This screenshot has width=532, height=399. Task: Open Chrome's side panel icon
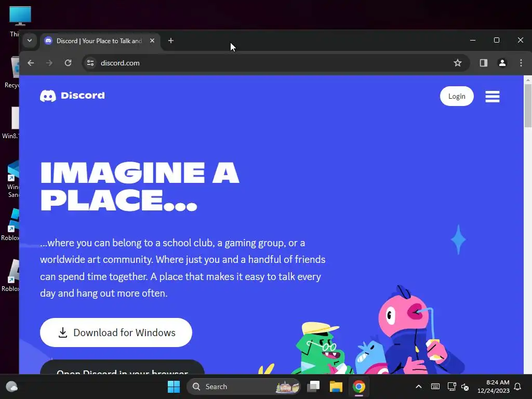pos(484,63)
